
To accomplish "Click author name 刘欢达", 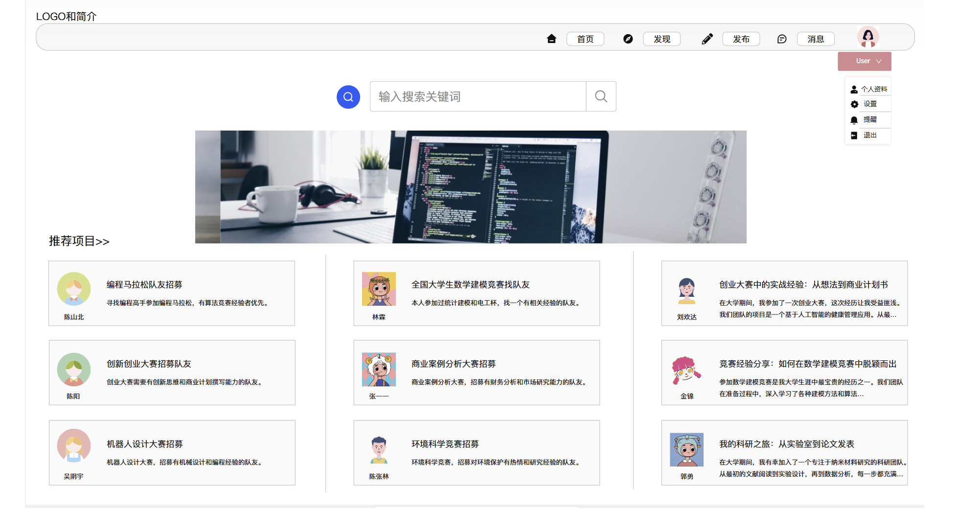I will click(x=687, y=317).
